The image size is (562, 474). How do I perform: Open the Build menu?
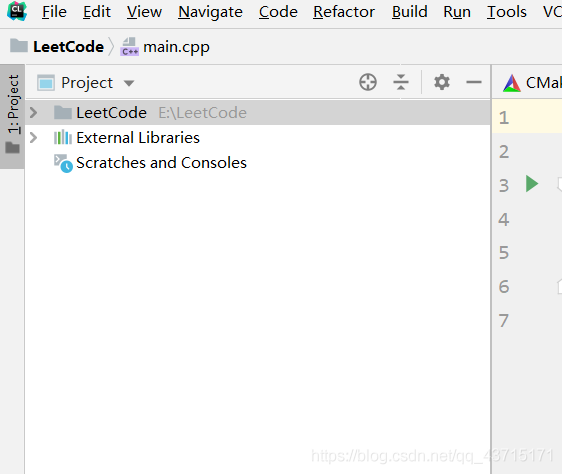(x=409, y=12)
